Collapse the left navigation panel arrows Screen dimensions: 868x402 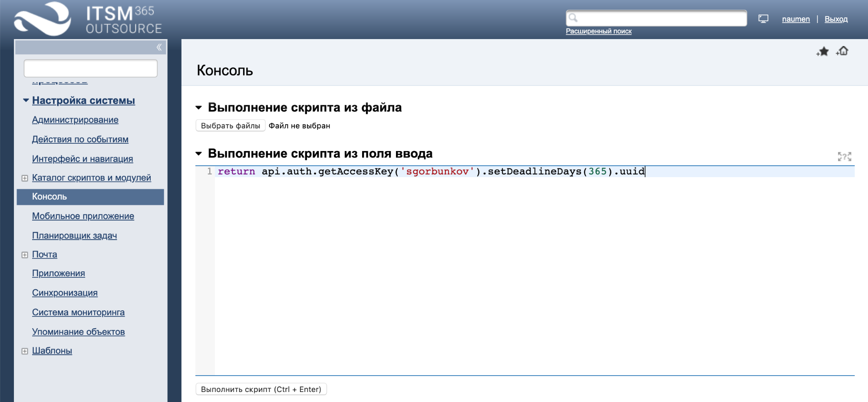[x=159, y=47]
